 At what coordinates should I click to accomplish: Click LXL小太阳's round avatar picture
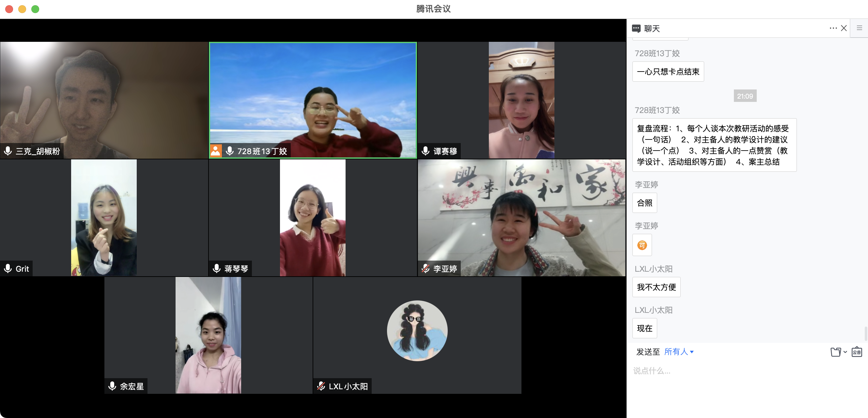[417, 330]
